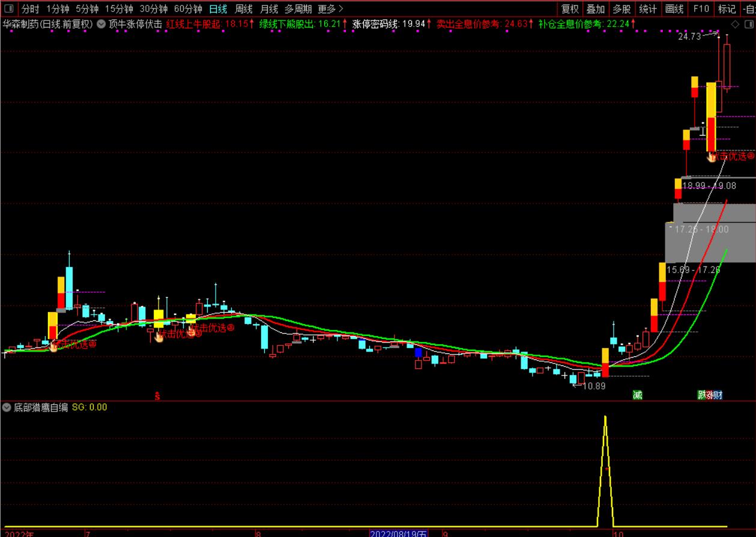
Task: Switch to the 分时 intraday view
Action: pos(31,9)
